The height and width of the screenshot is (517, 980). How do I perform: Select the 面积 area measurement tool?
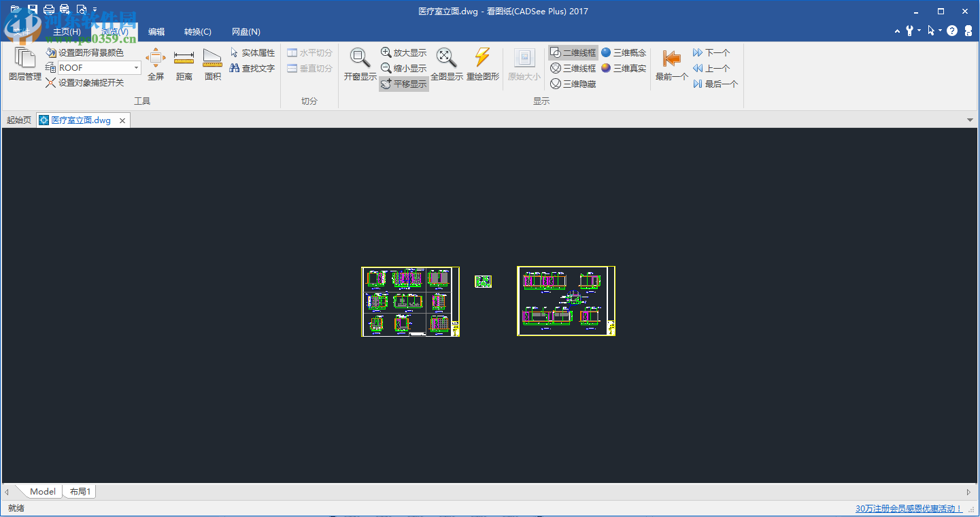pyautogui.click(x=212, y=63)
